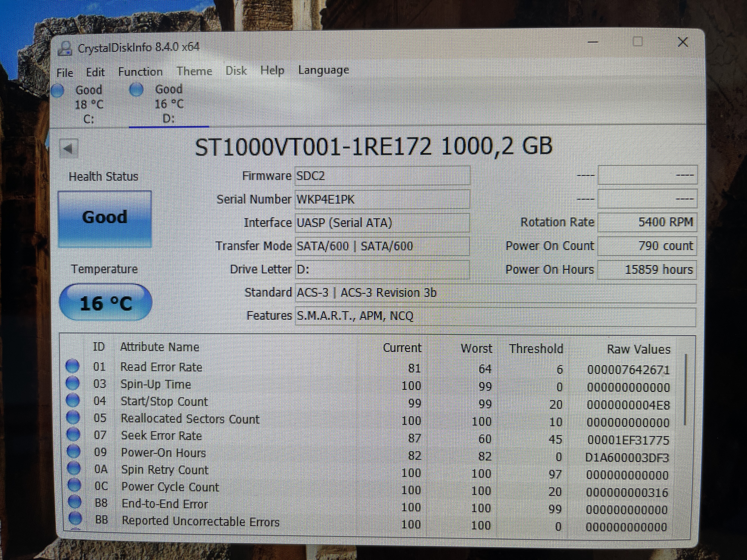
Task: Minimize the CrystalDiskInfo window
Action: (593, 42)
